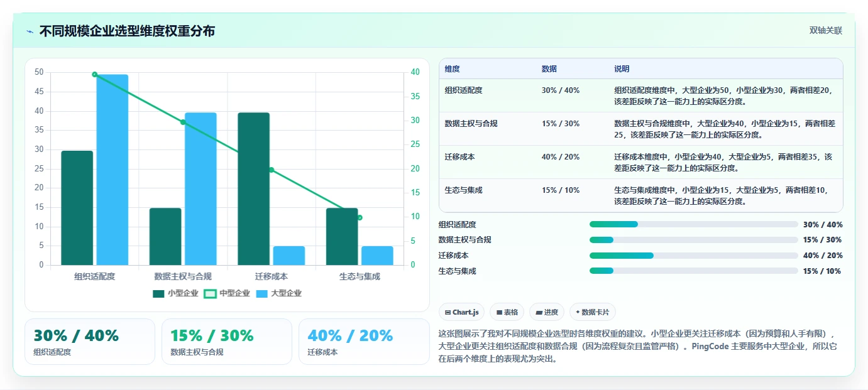This screenshot has width=868, height=390.
Task: Click 数据主权与合规 cell in the table
Action: click(471, 124)
